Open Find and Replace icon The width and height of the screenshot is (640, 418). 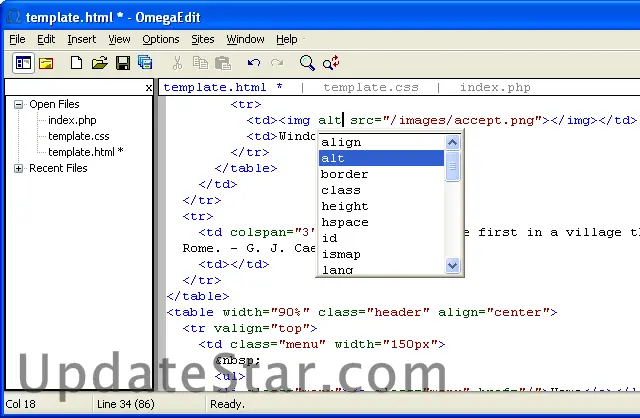click(331, 63)
